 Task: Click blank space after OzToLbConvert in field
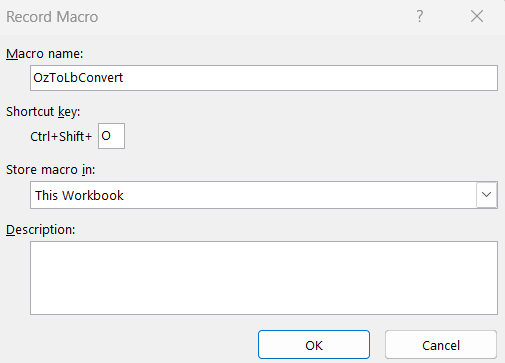(310, 78)
